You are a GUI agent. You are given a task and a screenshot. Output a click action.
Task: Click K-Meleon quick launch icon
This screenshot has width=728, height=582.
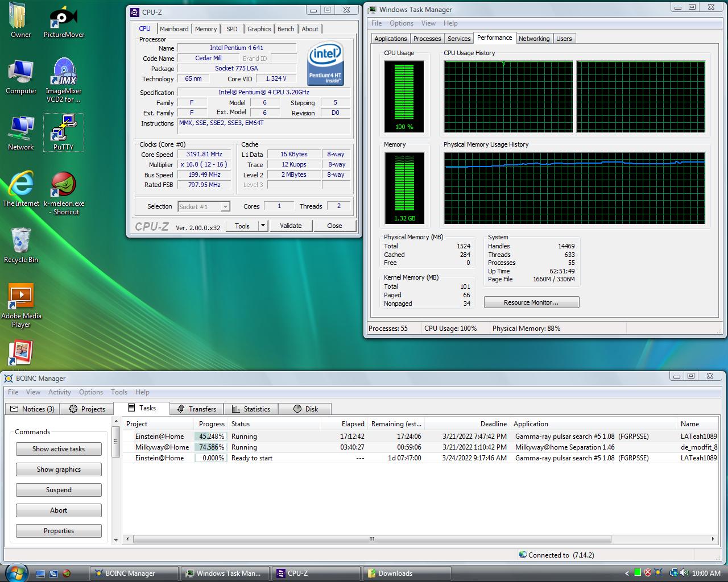pyautogui.click(x=67, y=573)
